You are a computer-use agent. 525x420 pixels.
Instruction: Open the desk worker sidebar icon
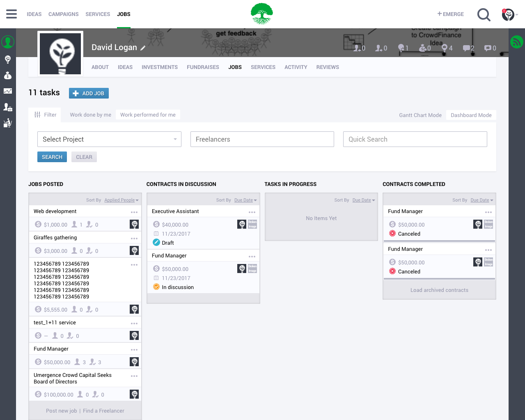point(8,123)
